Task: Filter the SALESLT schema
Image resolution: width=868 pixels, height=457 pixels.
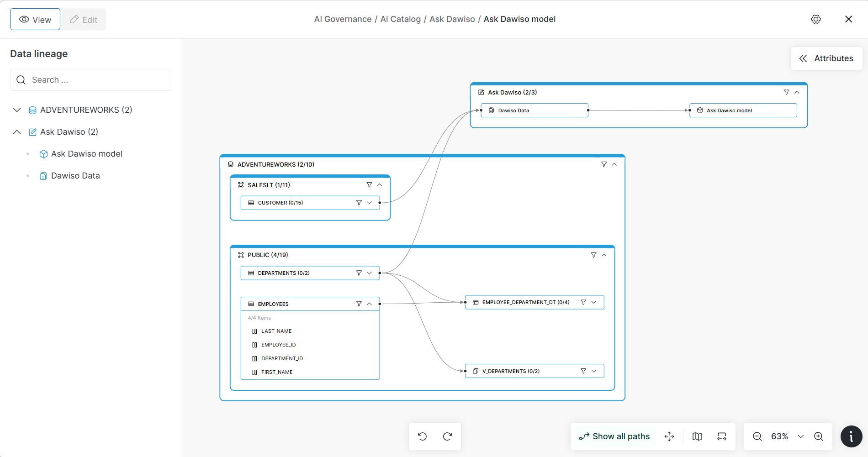Action: coord(369,185)
